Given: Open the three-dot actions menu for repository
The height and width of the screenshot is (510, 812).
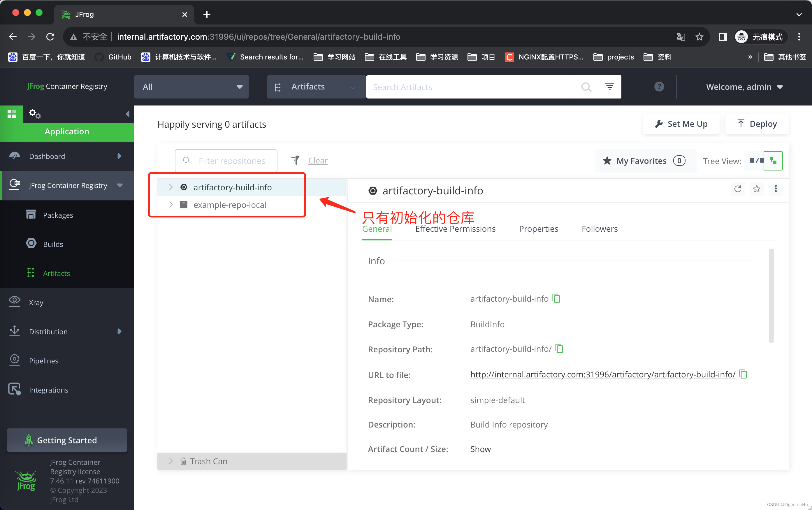Looking at the screenshot, I should [776, 189].
